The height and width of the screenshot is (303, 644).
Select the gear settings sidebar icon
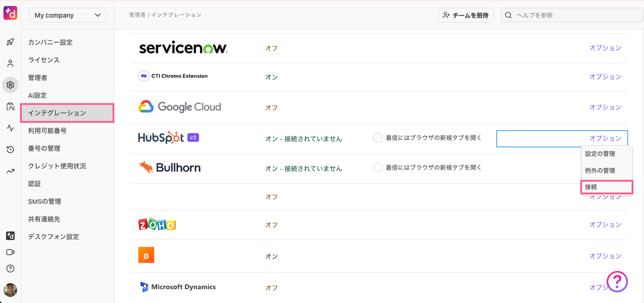(x=10, y=85)
